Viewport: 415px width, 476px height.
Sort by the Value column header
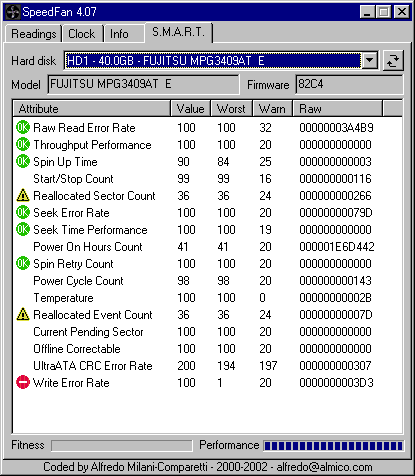click(191, 109)
